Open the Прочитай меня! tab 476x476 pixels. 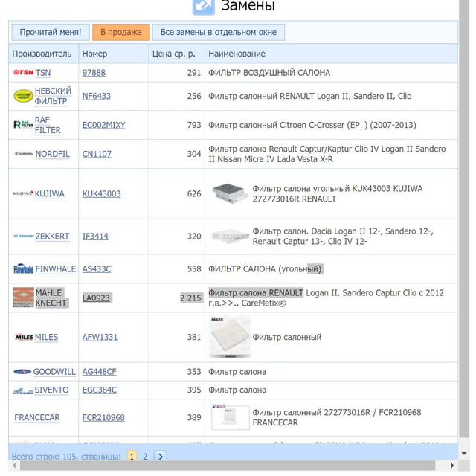[x=51, y=32]
